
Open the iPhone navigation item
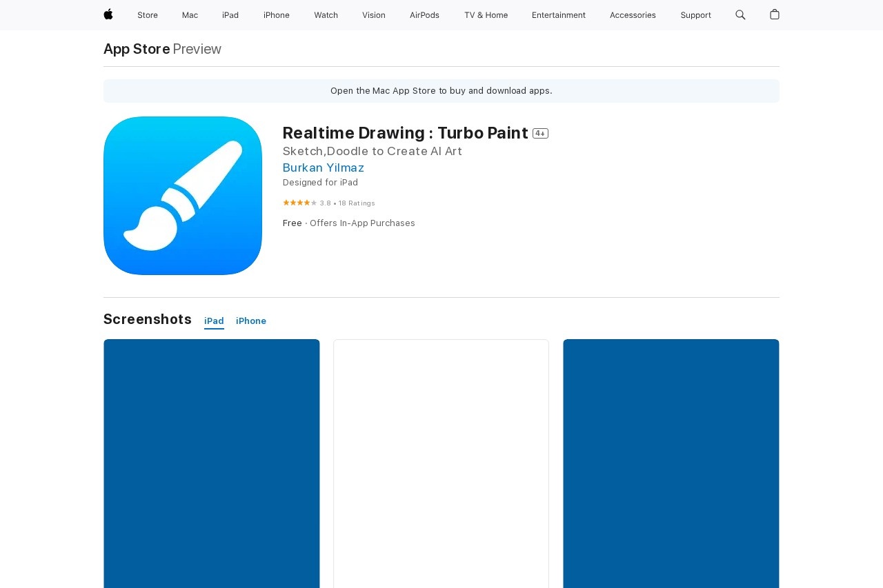(277, 15)
